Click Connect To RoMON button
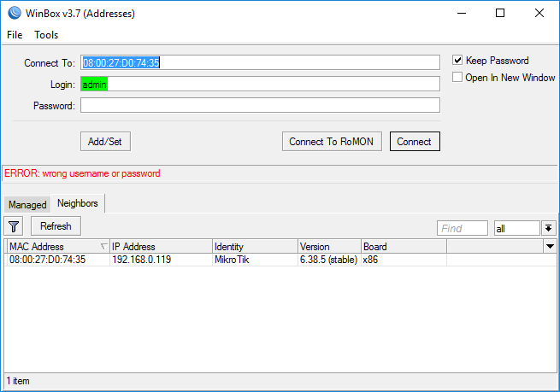 [332, 142]
